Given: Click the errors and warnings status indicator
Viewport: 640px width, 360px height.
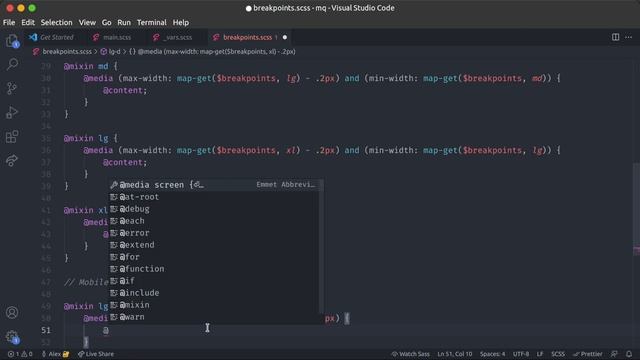Looking at the screenshot, I should [x=20, y=354].
